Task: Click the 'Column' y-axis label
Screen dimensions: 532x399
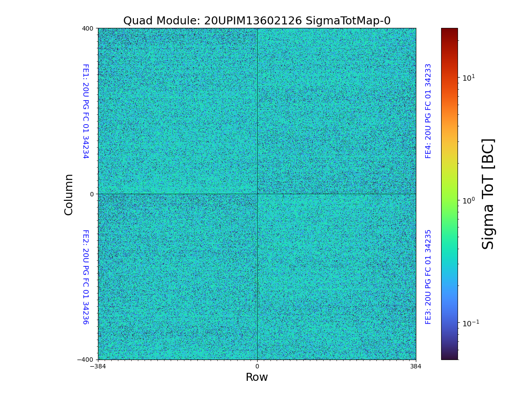Action: 69,194
